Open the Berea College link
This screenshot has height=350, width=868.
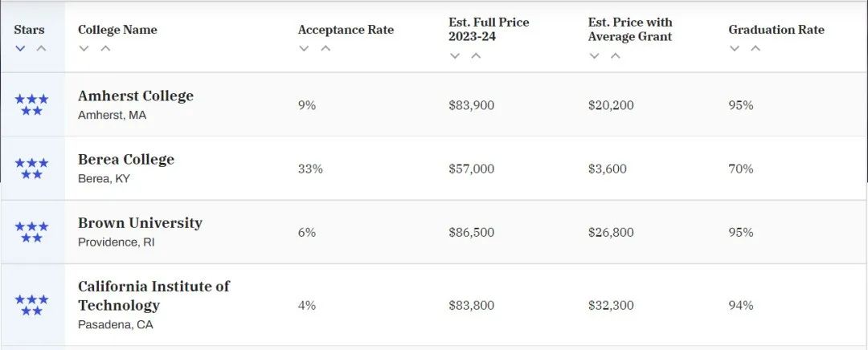(126, 159)
